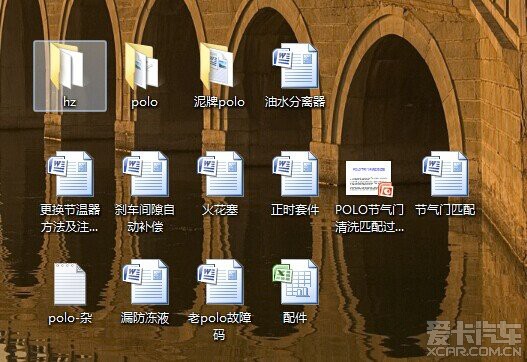527x362 pixels.
Task: Select the 更换节温器方法及注... document icon
Action: pos(70,173)
